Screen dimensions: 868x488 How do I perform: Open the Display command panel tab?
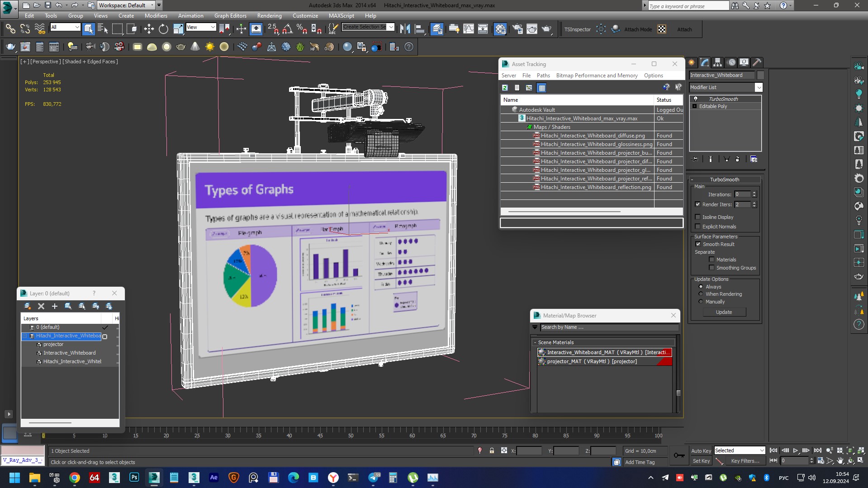(744, 62)
